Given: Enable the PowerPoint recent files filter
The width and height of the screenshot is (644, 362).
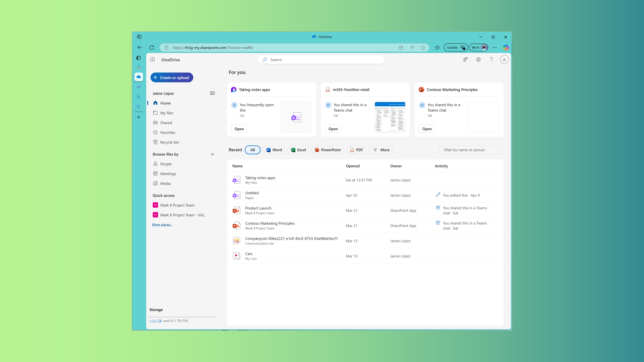Looking at the screenshot, I should click(328, 150).
